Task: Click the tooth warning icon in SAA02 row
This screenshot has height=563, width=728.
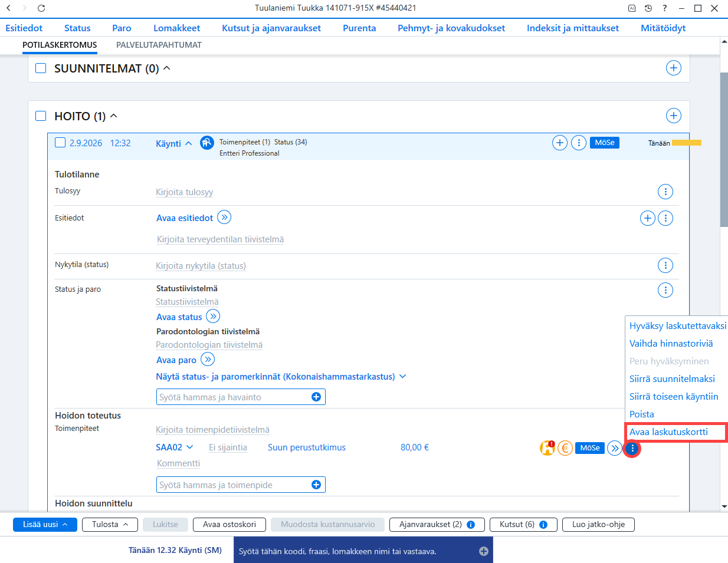Action: tap(547, 448)
